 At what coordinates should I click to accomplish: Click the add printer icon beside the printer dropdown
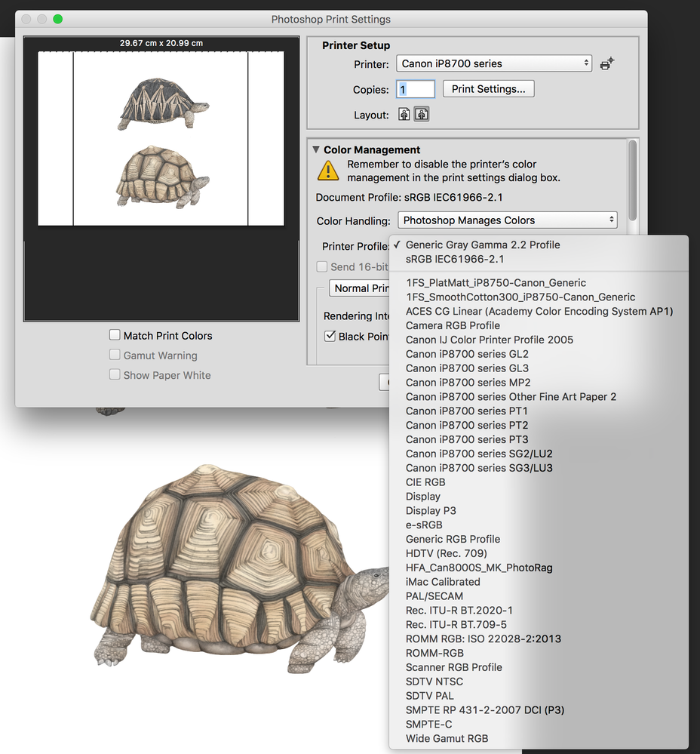coord(606,63)
